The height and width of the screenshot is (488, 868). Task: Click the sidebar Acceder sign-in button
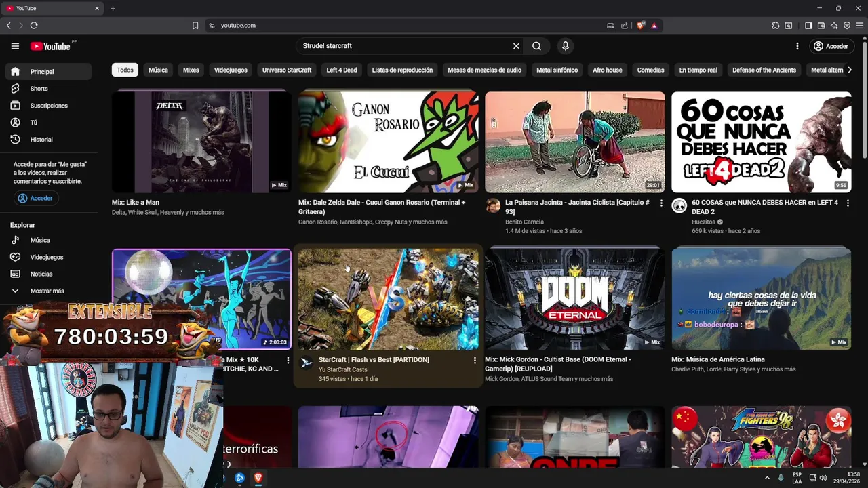pyautogui.click(x=36, y=198)
